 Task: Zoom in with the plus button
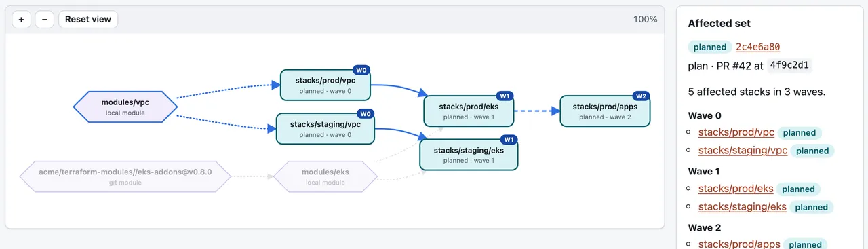[21, 20]
